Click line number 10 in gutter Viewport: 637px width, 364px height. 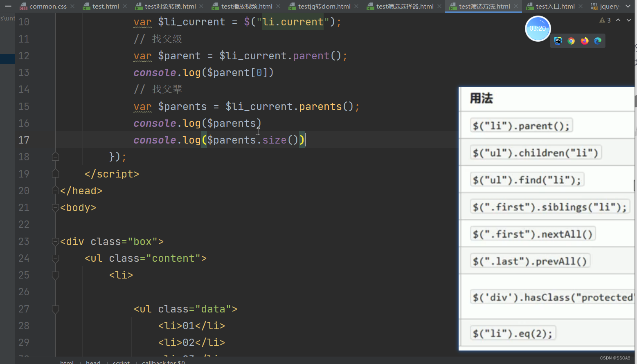click(x=24, y=22)
